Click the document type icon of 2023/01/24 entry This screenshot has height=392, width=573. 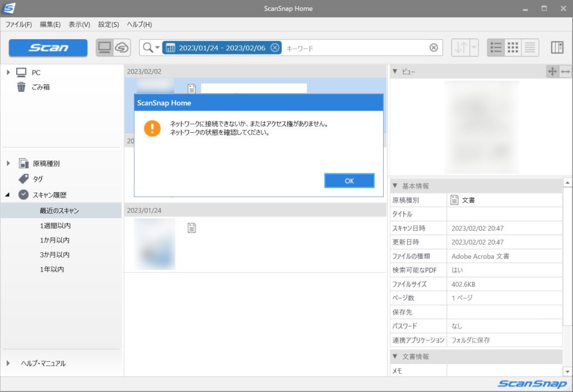pyautogui.click(x=192, y=228)
